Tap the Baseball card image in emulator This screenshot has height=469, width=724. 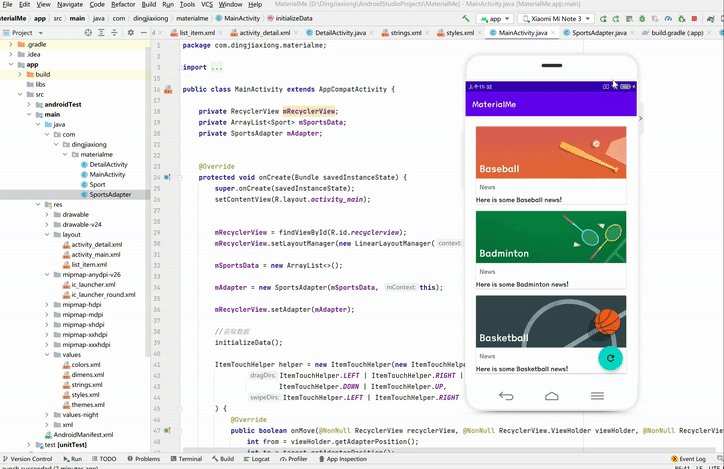point(551,152)
